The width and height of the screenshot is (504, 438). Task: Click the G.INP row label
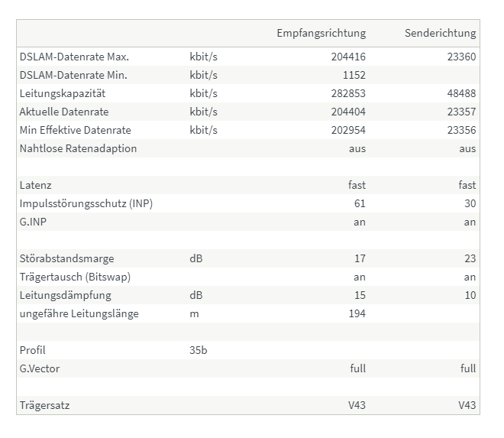click(33, 222)
